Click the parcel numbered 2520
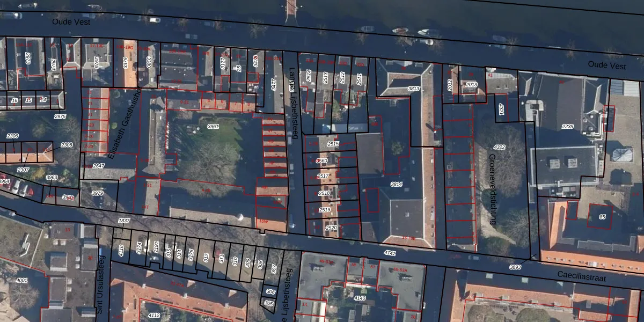This screenshot has height=322, width=644. [331, 228]
